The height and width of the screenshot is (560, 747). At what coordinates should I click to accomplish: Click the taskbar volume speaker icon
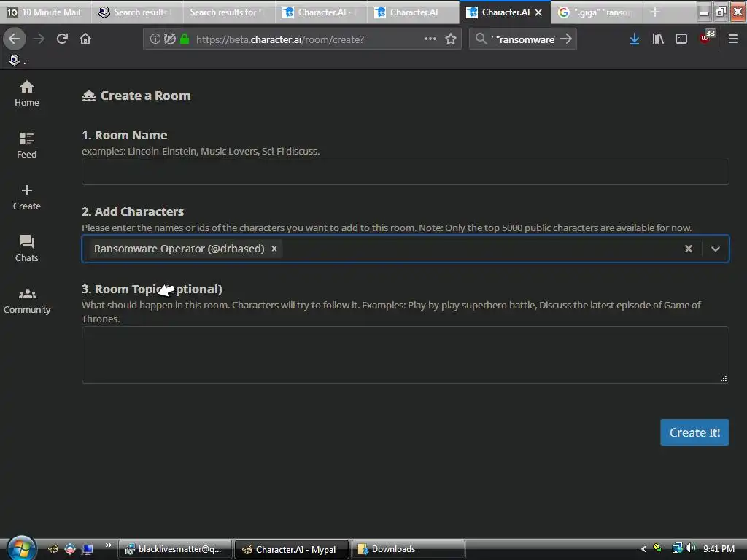(691, 548)
